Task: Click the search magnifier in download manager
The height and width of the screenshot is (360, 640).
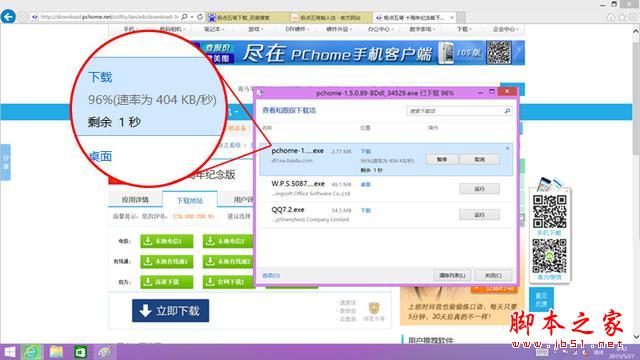Action: (x=507, y=111)
